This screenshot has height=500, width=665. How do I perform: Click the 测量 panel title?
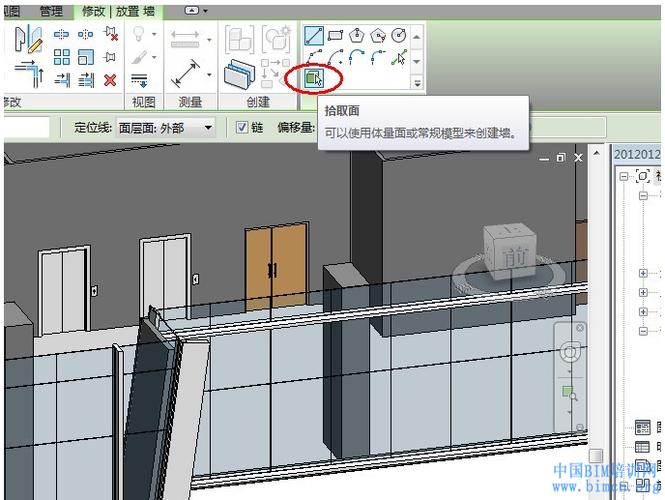click(x=190, y=102)
